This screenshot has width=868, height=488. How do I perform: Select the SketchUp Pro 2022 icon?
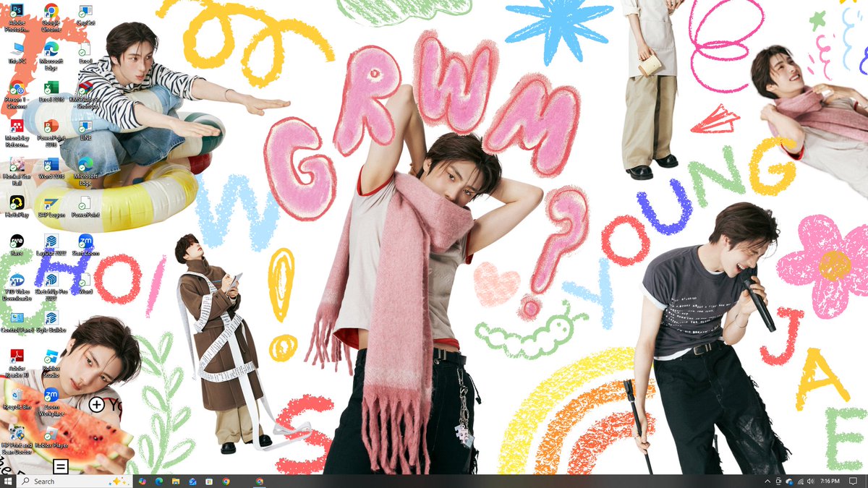[x=51, y=286]
